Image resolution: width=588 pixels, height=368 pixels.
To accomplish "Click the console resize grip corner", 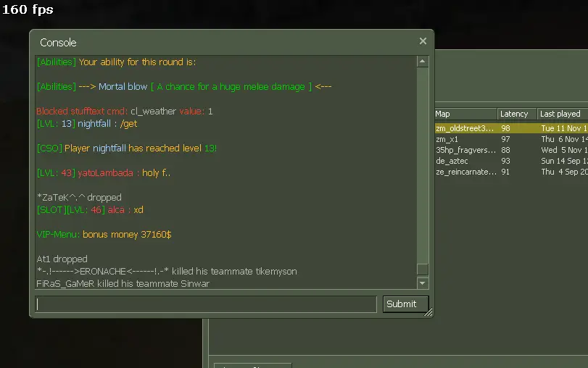I will (428, 313).
